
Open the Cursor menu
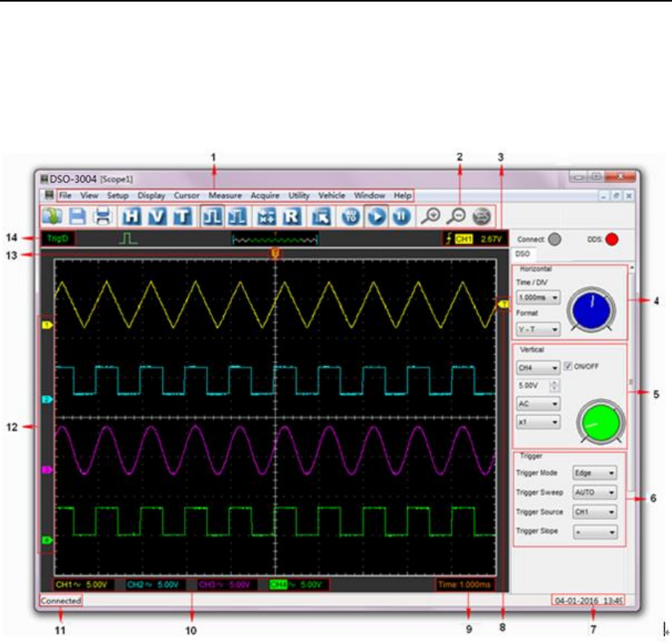pos(186,195)
